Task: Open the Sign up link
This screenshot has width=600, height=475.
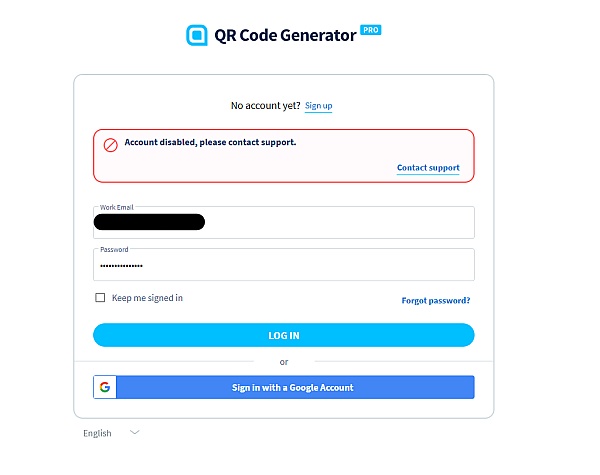Action: (x=318, y=106)
